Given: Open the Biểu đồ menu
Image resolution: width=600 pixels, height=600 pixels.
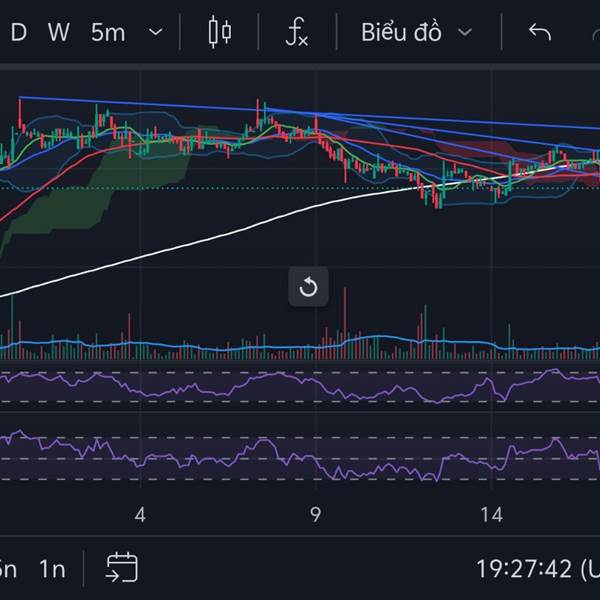Looking at the screenshot, I should tap(401, 32).
